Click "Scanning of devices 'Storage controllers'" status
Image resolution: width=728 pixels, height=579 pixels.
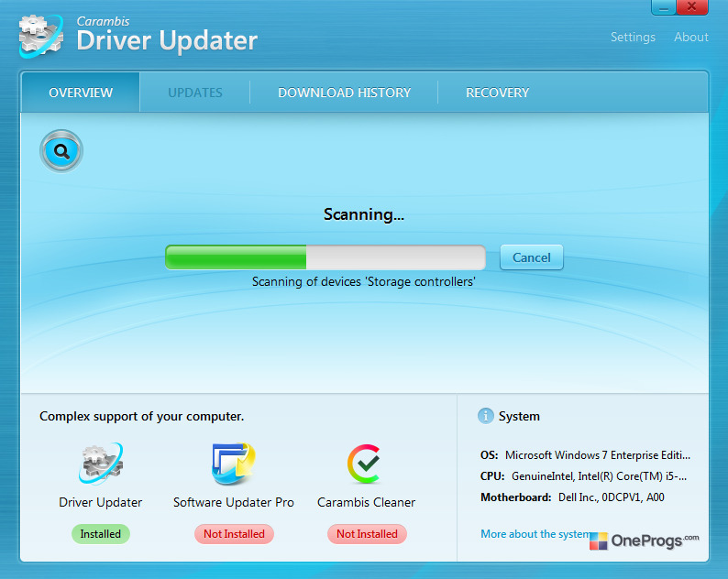click(x=363, y=281)
